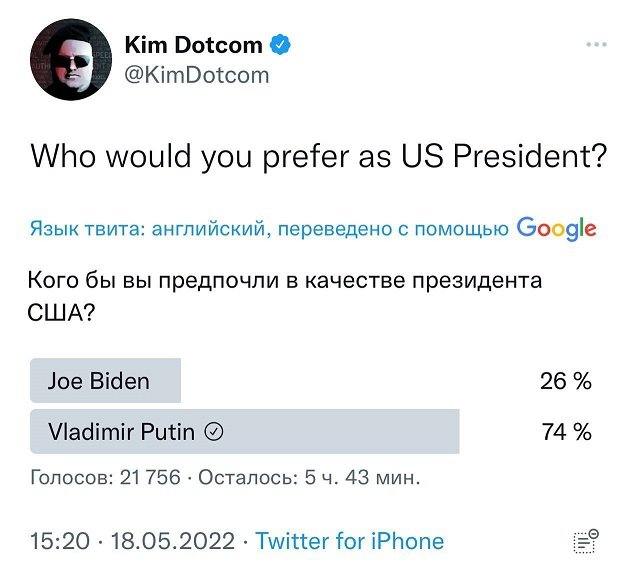The image size is (640, 572).
Task: Open the Twitter for iPhone source link
Action: point(349,541)
